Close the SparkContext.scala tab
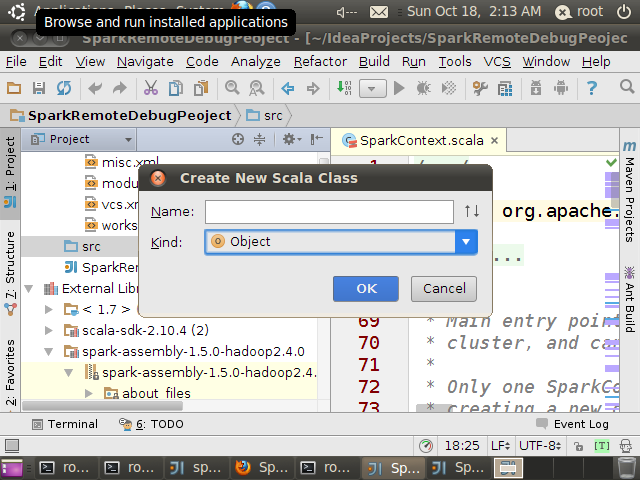This screenshot has height=480, width=640. [494, 140]
